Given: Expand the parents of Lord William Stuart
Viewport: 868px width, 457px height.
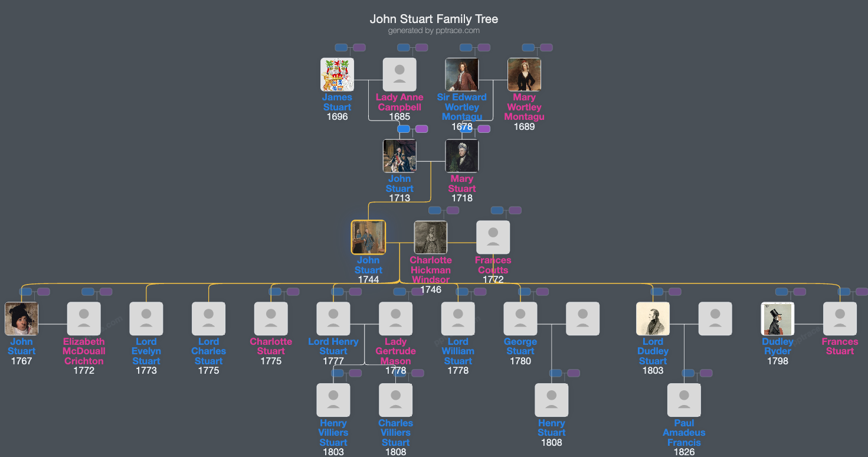Looking at the screenshot, I should point(462,291).
